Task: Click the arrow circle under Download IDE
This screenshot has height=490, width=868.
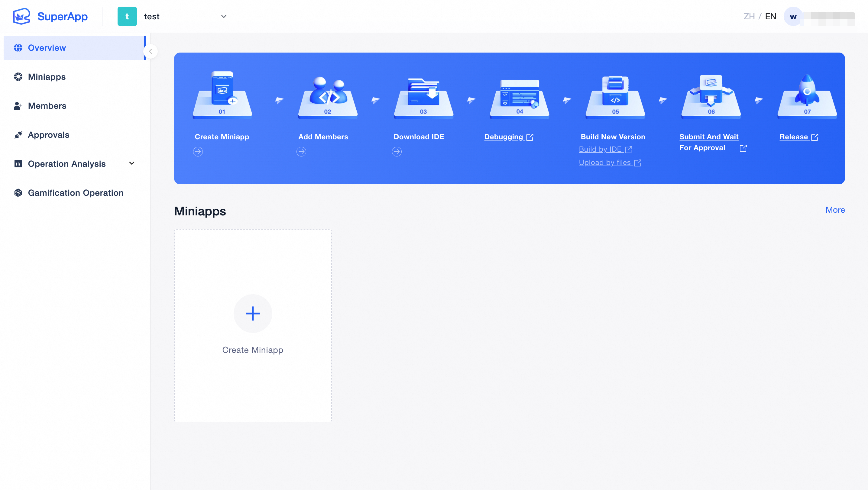Action: pyautogui.click(x=397, y=152)
